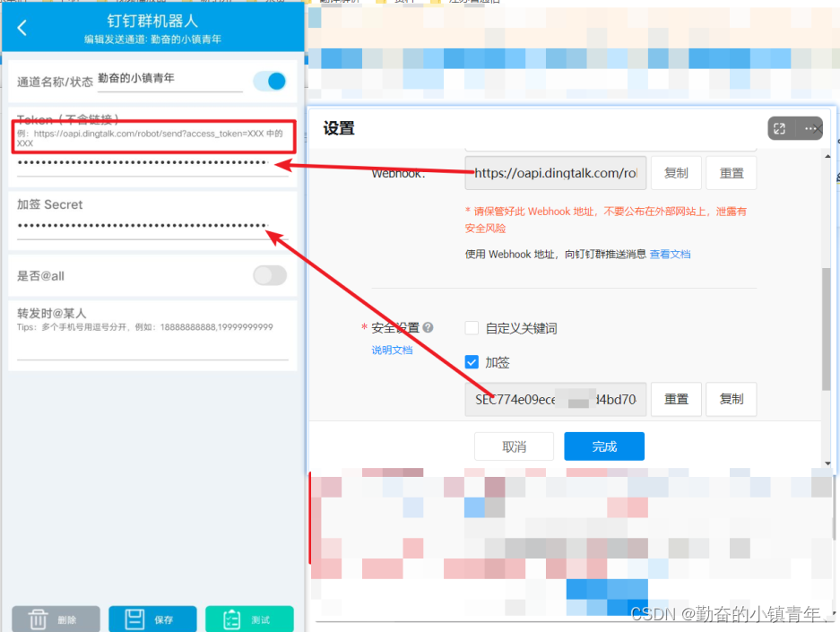Check the 自定义关键词 checkbox
The height and width of the screenshot is (632, 840).
click(x=472, y=328)
